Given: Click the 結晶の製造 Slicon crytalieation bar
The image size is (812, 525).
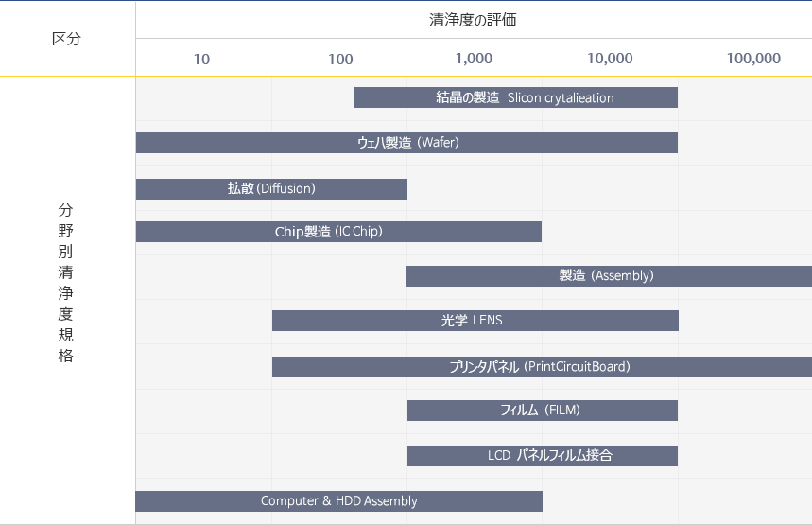Looking at the screenshot, I should pos(516,97).
